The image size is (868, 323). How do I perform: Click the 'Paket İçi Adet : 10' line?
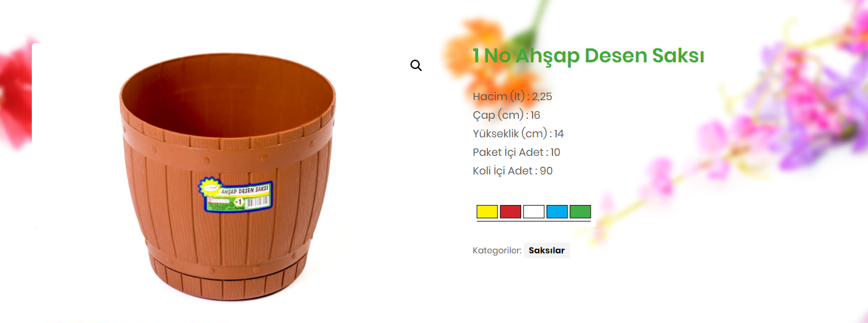click(x=517, y=152)
